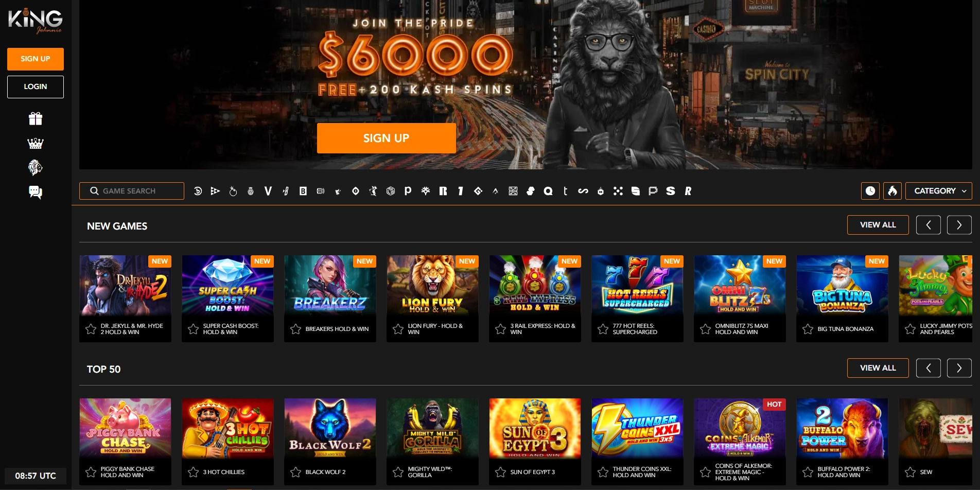Focus the Game Search field
Screen dimensions: 980x490
[x=132, y=191]
